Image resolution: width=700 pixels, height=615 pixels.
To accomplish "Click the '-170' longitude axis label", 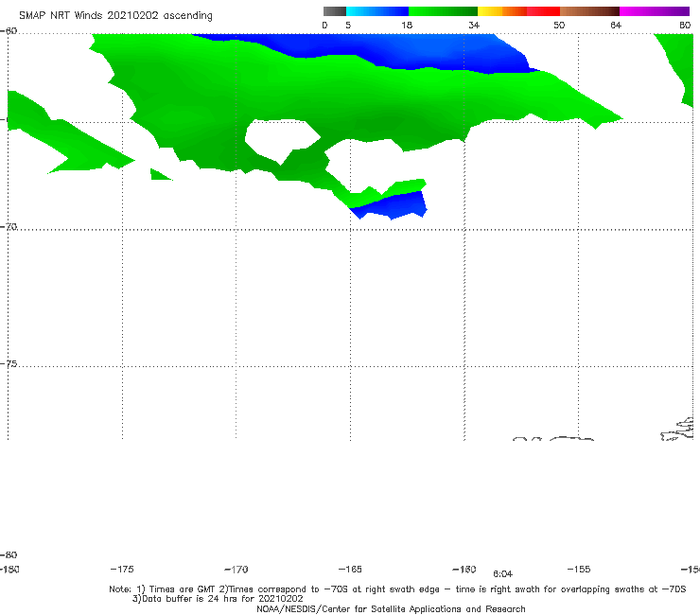I will point(236,569).
